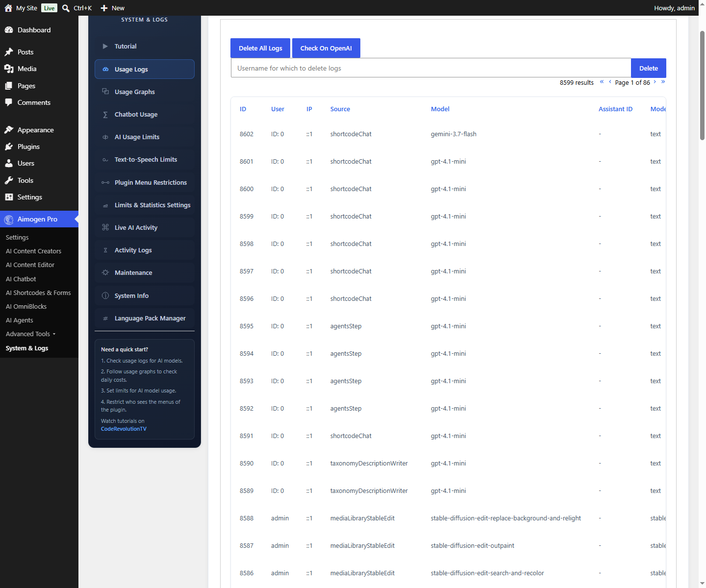Click the Tutorial play icon
The image size is (706, 588).
click(x=105, y=46)
